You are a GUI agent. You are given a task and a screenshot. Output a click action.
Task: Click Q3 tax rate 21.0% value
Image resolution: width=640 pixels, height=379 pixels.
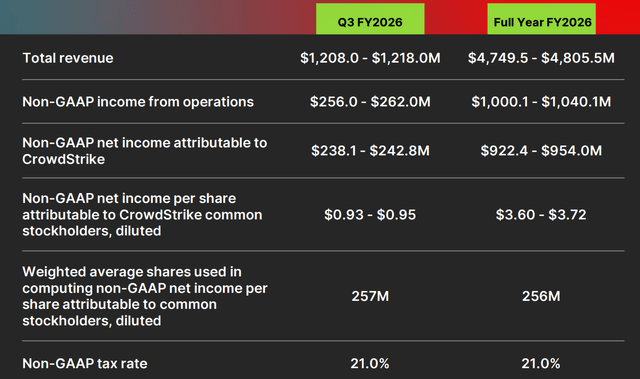(370, 363)
